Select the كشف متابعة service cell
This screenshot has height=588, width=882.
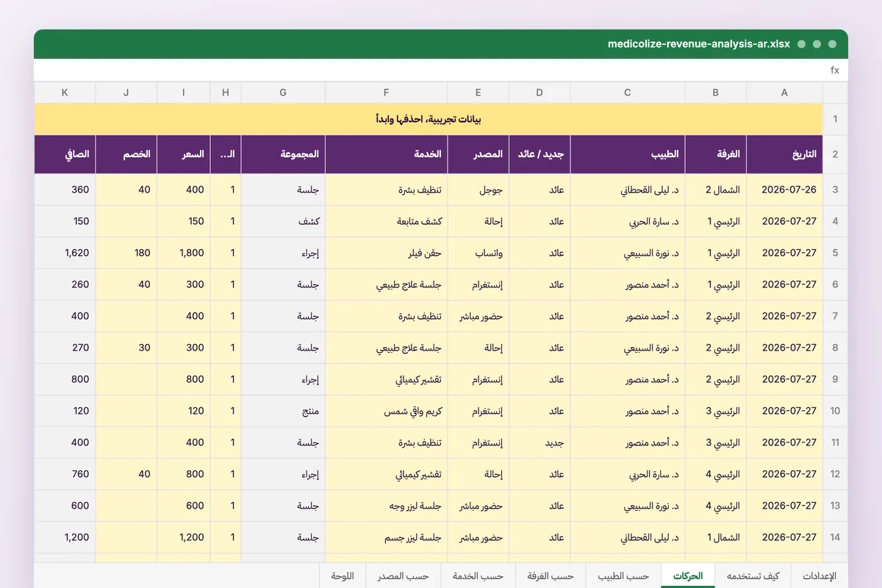(x=387, y=221)
